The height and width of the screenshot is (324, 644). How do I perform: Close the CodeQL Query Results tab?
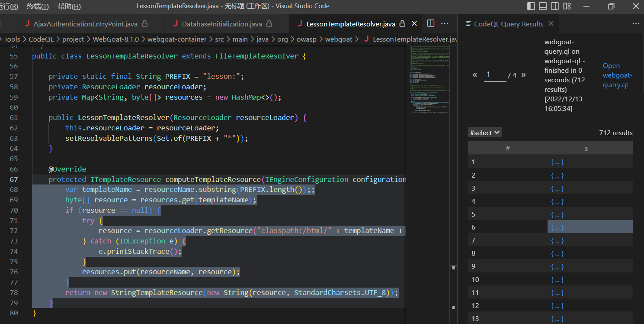(x=551, y=24)
